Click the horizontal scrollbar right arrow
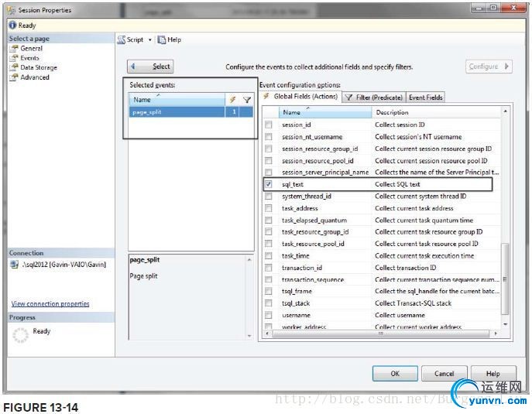This screenshot has height=414, width=532. 496,334
